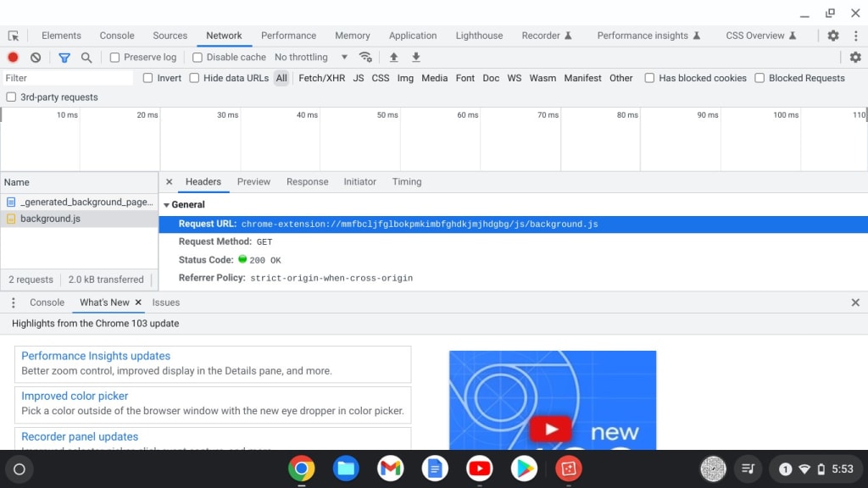The image size is (868, 488).
Task: Open DevTools three-dot customize menu
Action: [856, 36]
